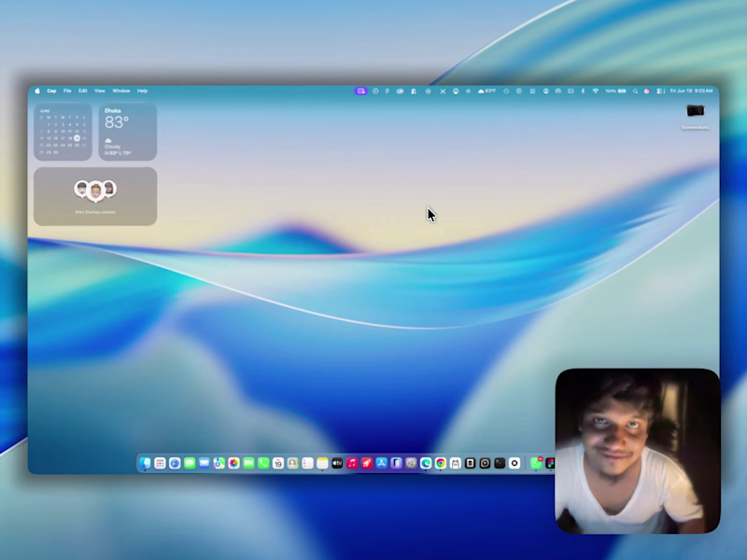747x560 pixels.
Task: Open the Edit menu
Action: (83, 91)
